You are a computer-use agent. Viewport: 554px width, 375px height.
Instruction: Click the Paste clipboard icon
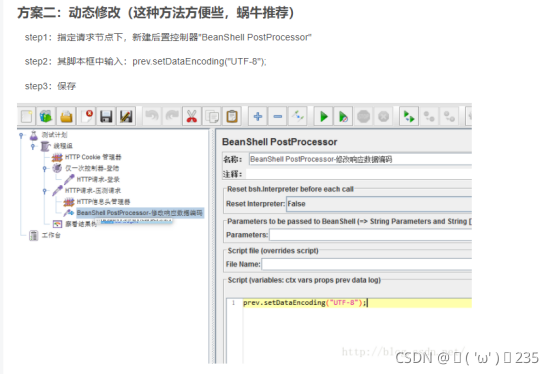tap(232, 116)
